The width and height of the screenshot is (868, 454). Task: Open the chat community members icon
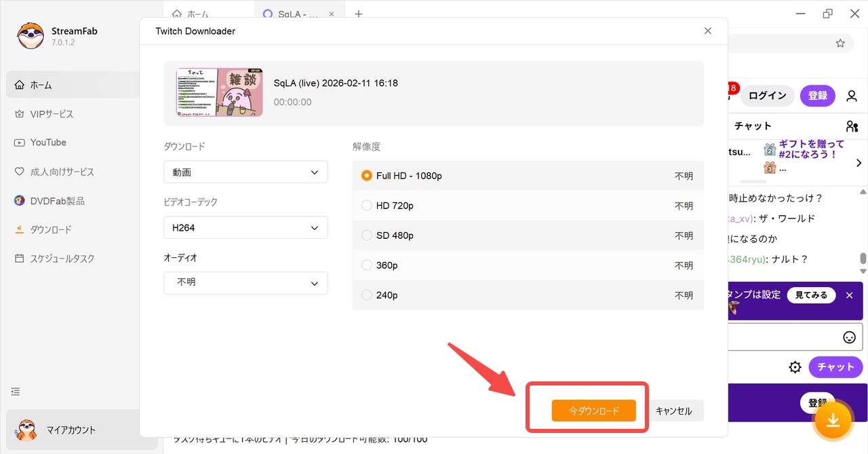852,126
